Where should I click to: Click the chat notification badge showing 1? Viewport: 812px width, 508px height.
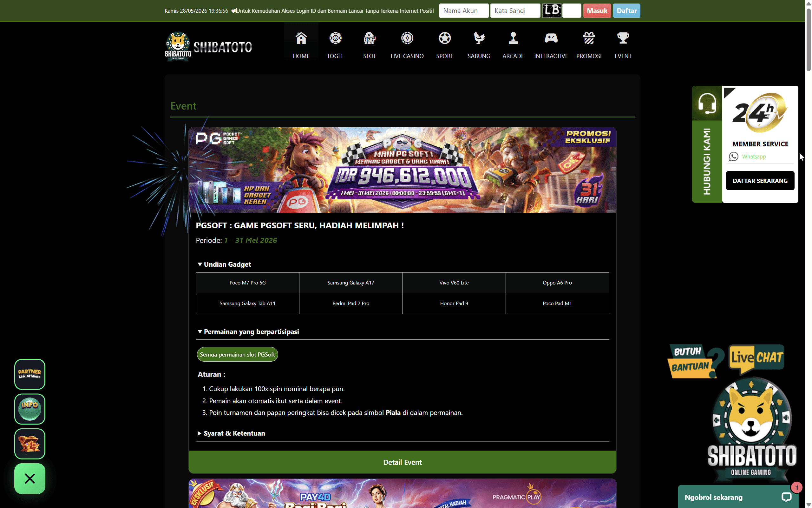click(796, 487)
